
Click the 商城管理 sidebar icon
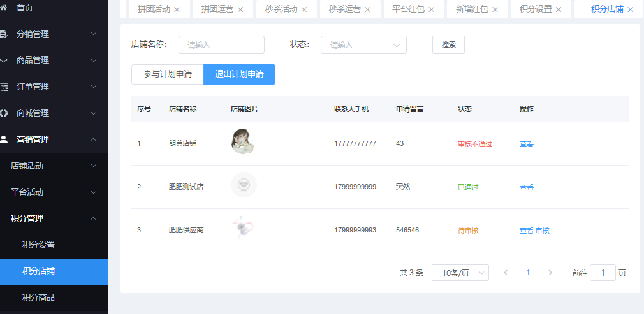tap(4, 113)
